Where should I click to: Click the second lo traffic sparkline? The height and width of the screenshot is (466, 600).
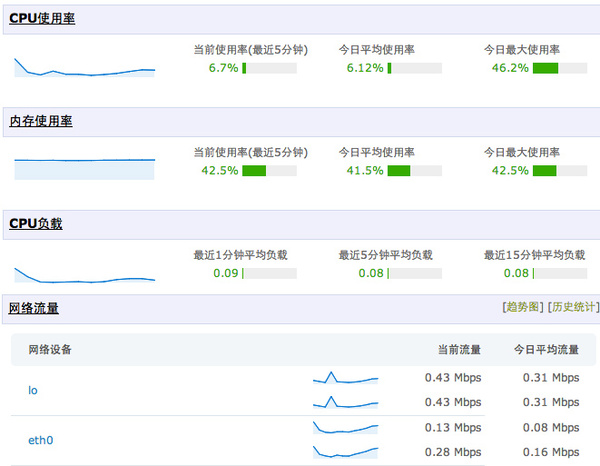coord(346,402)
